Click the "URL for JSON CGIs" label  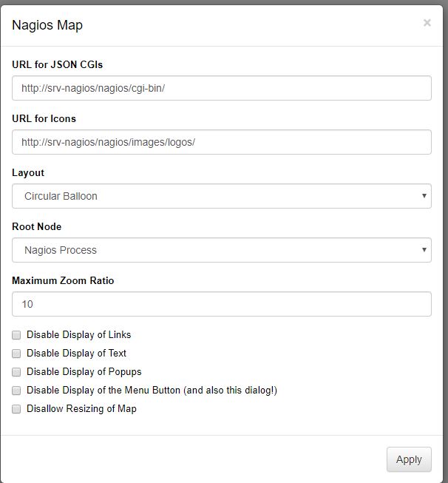click(x=62, y=65)
